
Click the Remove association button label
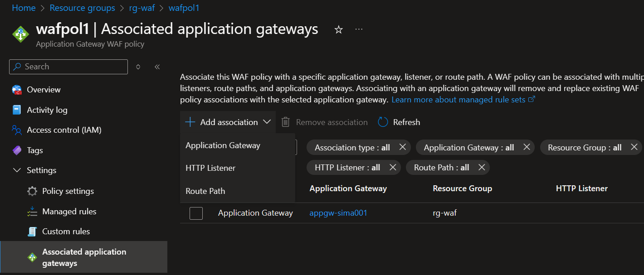[x=332, y=122]
